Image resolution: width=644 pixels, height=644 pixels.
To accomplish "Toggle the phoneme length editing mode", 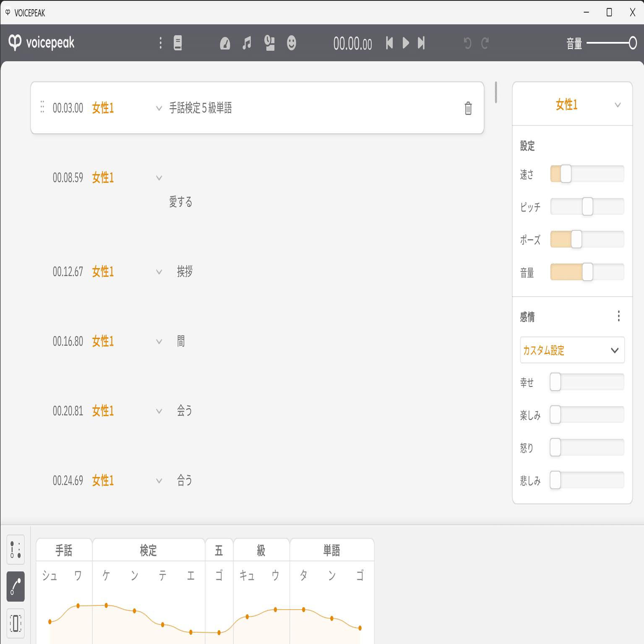I will point(16,623).
